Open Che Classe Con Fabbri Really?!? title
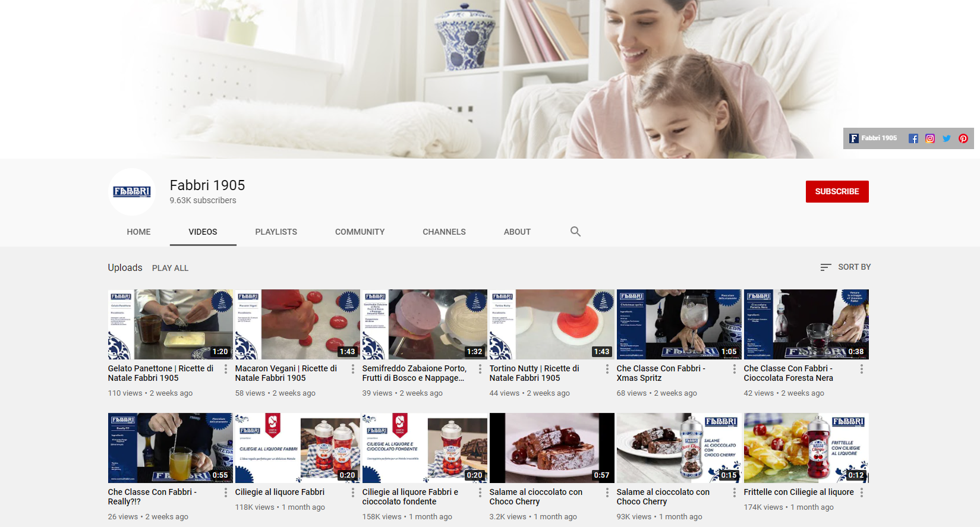 [152, 497]
